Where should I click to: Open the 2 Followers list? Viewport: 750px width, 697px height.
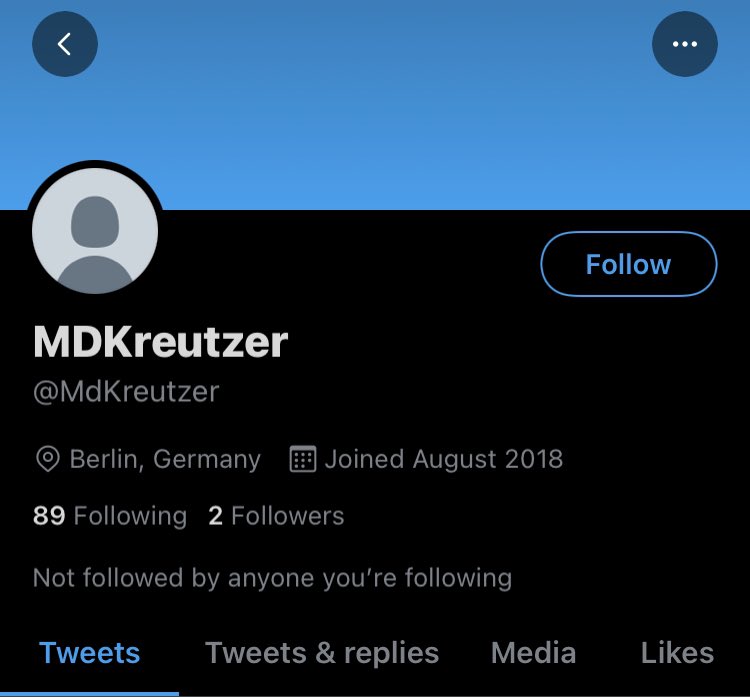pyautogui.click(x=276, y=516)
